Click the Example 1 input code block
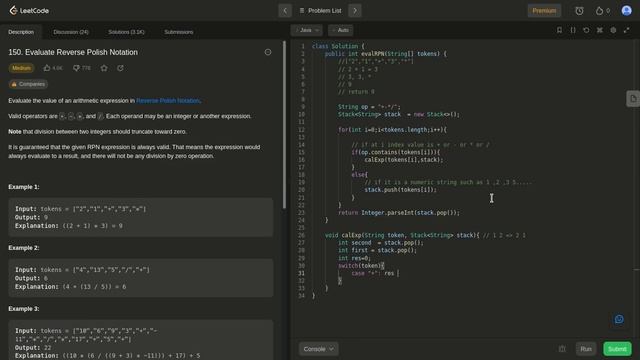The width and height of the screenshot is (640, 360). click(x=140, y=217)
